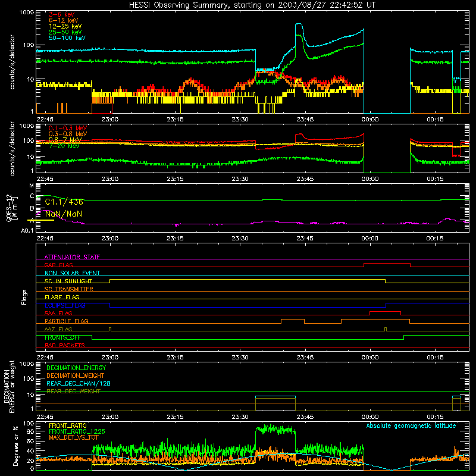476x476 pixels.
Task: Click the AAZ_FLAG label
Action: (58, 329)
